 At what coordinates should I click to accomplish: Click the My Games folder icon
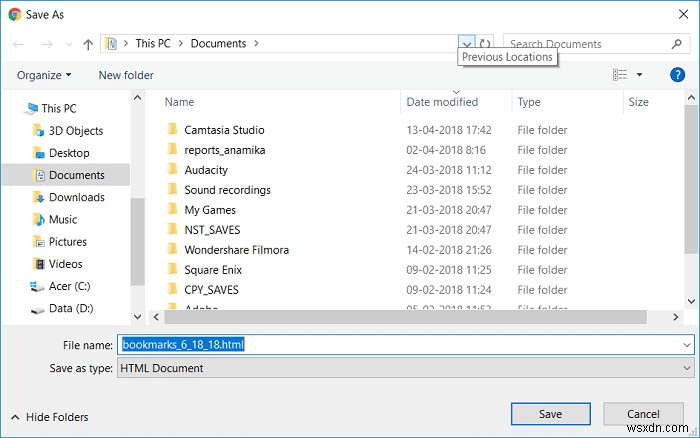(x=172, y=209)
